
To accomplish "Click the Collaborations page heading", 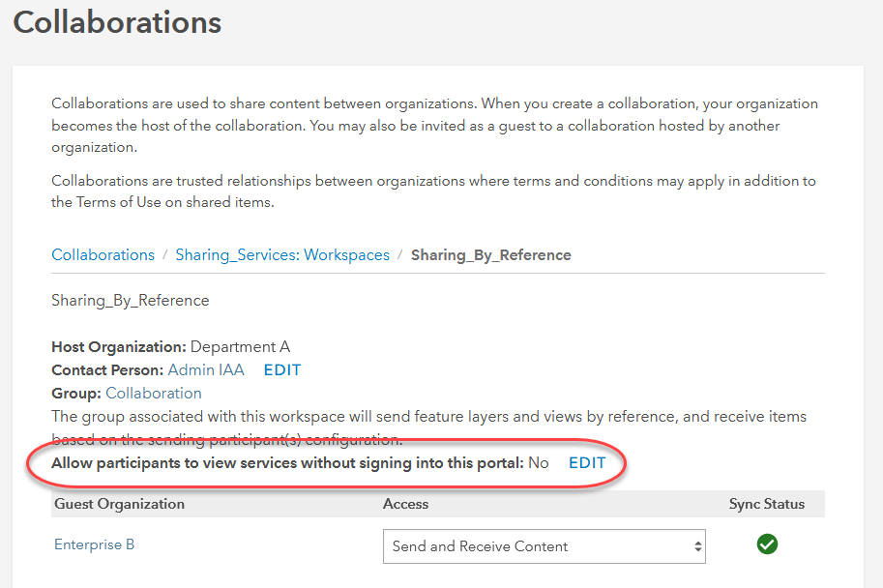I will coord(117,21).
